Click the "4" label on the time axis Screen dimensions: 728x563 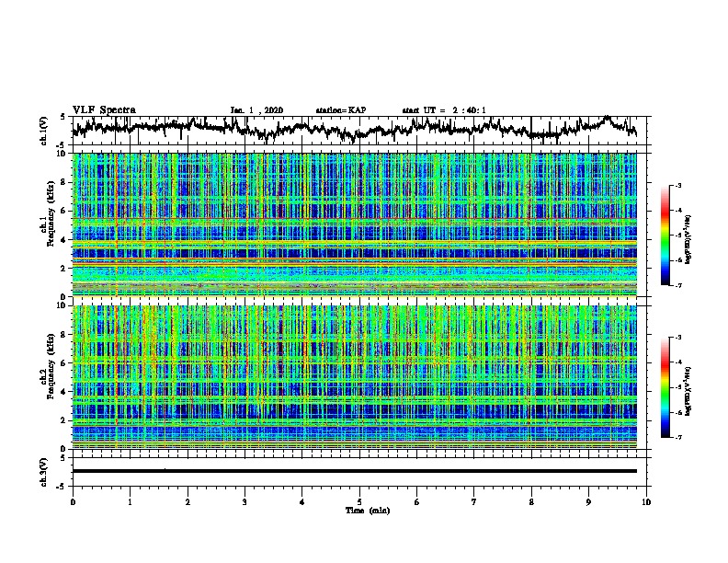point(302,501)
